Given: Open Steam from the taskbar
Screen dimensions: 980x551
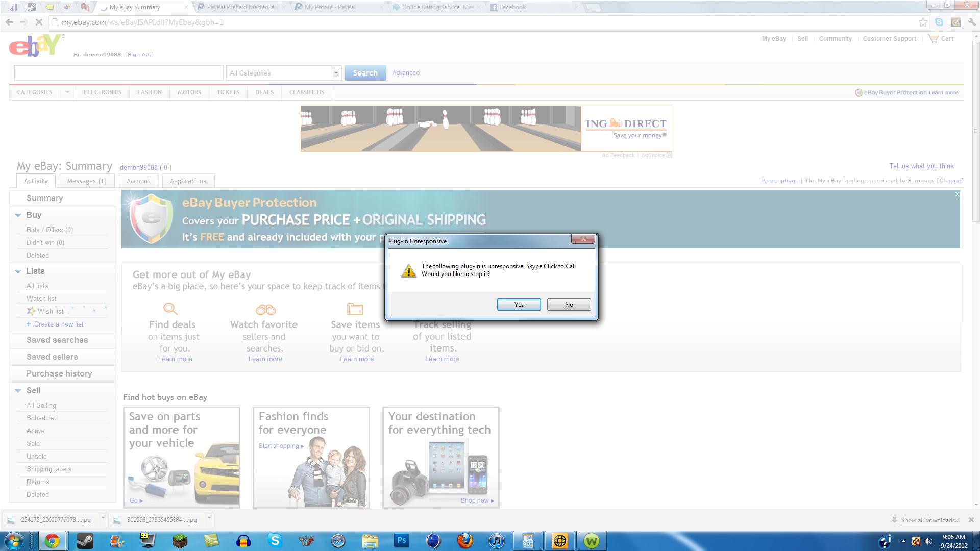Looking at the screenshot, I should [x=85, y=541].
